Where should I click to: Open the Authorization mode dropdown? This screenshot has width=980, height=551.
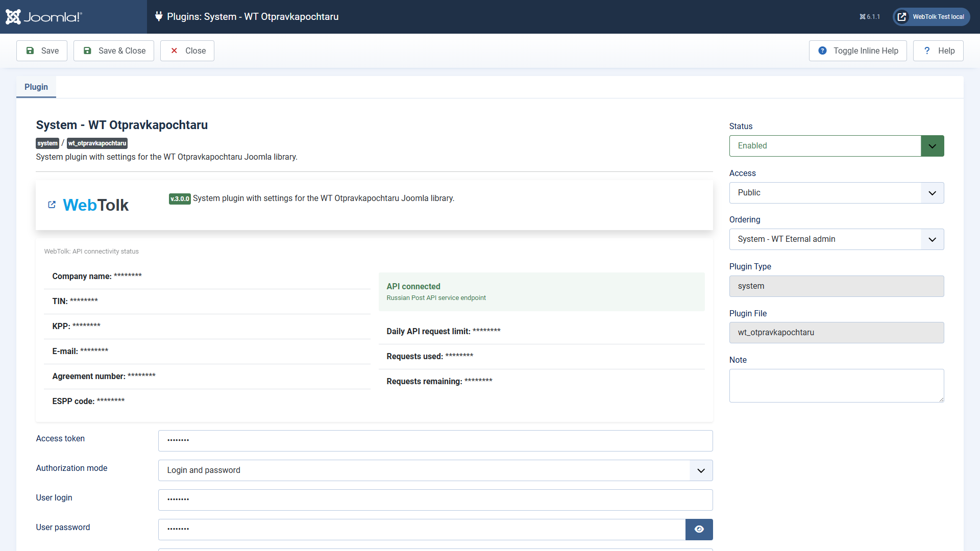[x=435, y=470]
